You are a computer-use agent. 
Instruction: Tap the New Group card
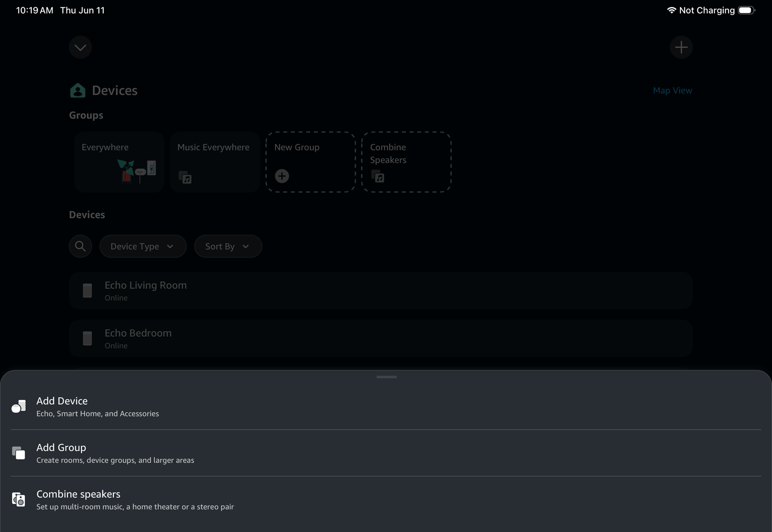[x=310, y=162]
